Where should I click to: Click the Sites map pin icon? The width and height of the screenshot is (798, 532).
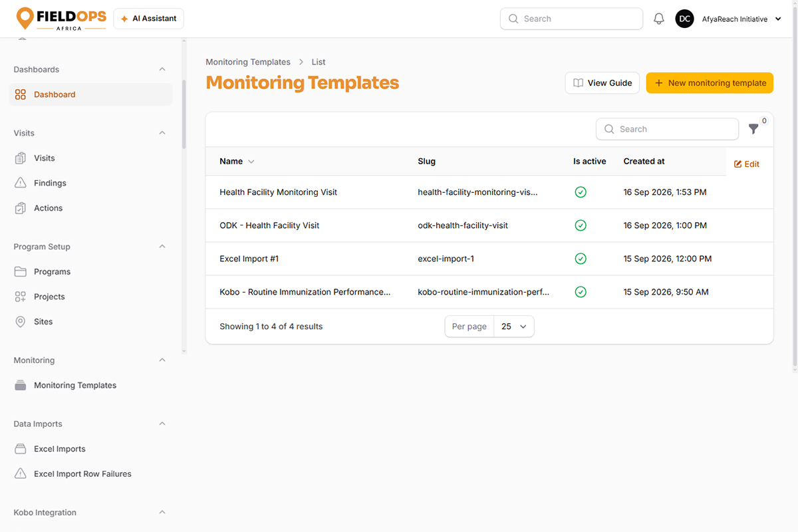[x=21, y=322]
